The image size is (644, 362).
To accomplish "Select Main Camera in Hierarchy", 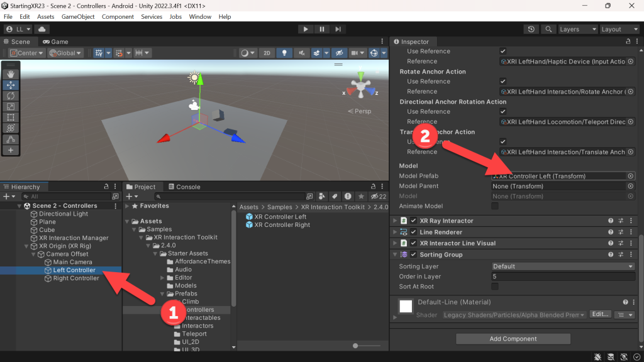I will click(x=73, y=262).
